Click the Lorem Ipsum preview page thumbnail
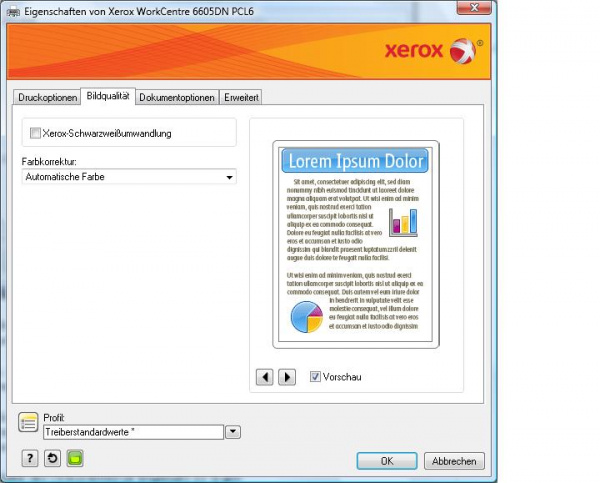This screenshot has height=483, width=600. tap(355, 245)
